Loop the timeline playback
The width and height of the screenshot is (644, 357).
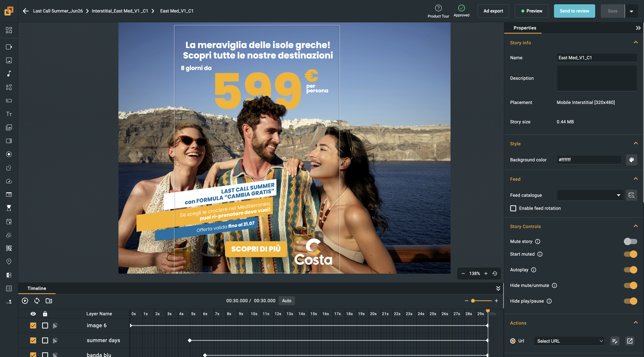(x=37, y=301)
